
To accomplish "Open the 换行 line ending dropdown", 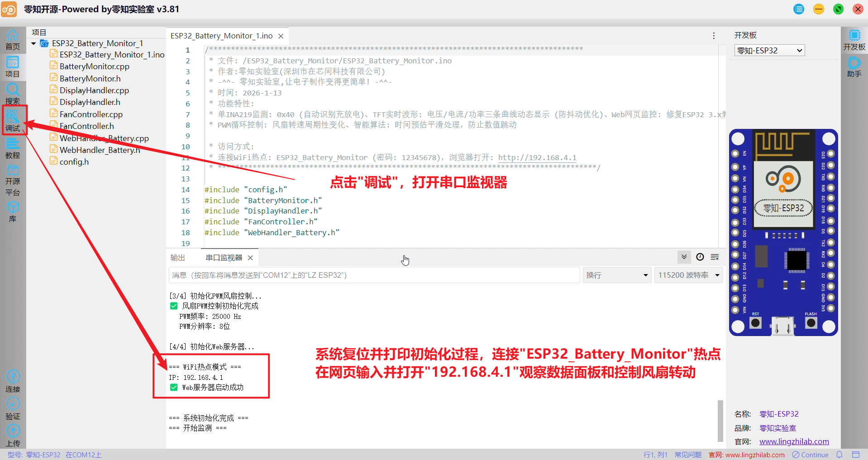I will click(617, 275).
